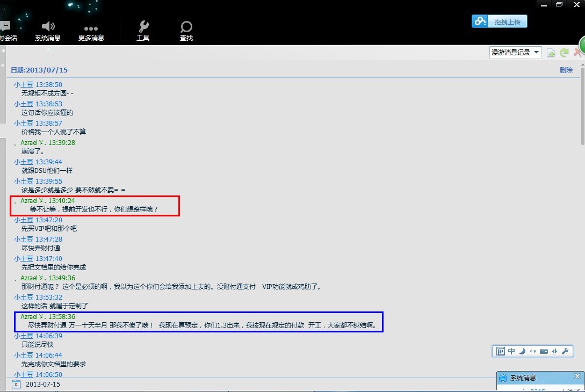585x392 pixels.
Task: Open the 更多消息 three-dots toolbar item
Action: (x=91, y=33)
